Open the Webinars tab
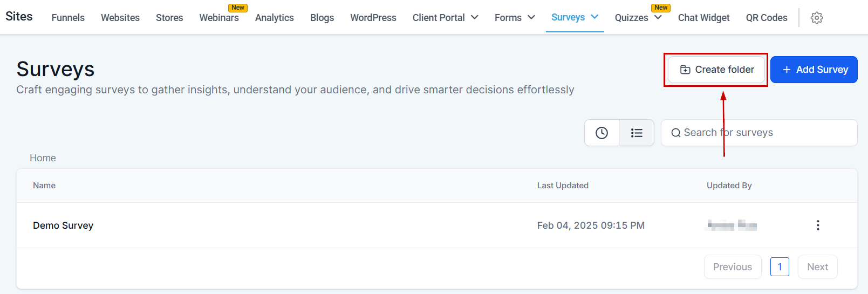 click(x=219, y=18)
